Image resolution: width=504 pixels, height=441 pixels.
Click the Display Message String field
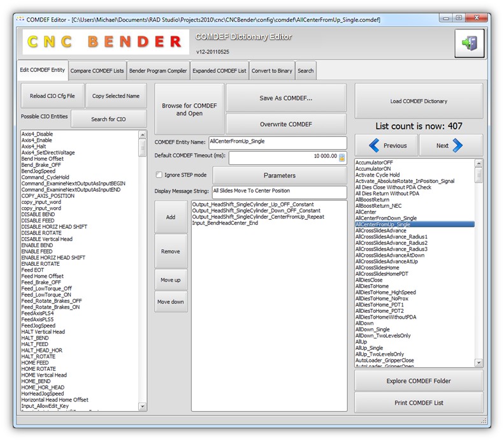click(279, 191)
